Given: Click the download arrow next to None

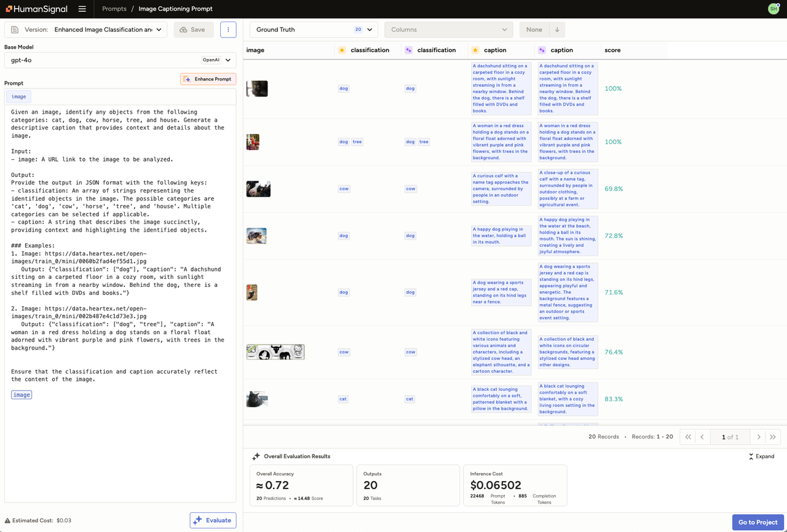Looking at the screenshot, I should point(557,29).
